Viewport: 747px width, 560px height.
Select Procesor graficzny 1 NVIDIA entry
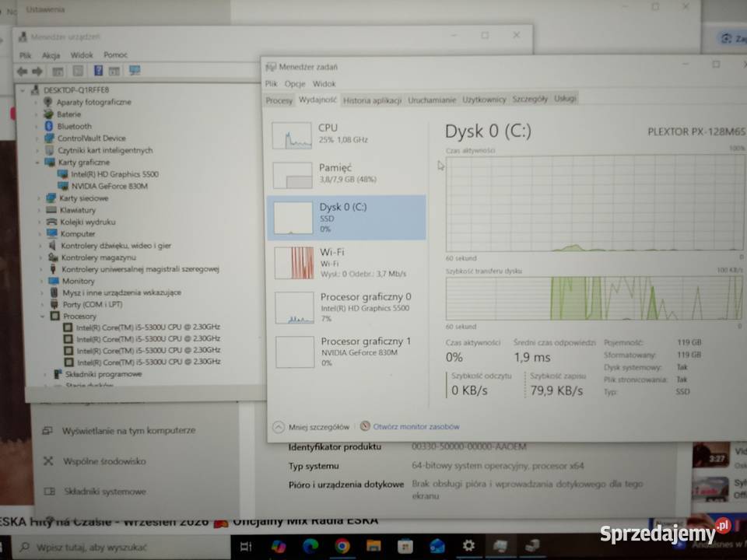[348, 352]
